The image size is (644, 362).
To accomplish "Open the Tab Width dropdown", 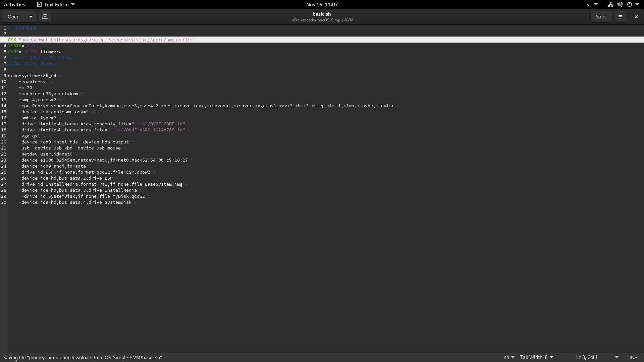I will [536, 357].
